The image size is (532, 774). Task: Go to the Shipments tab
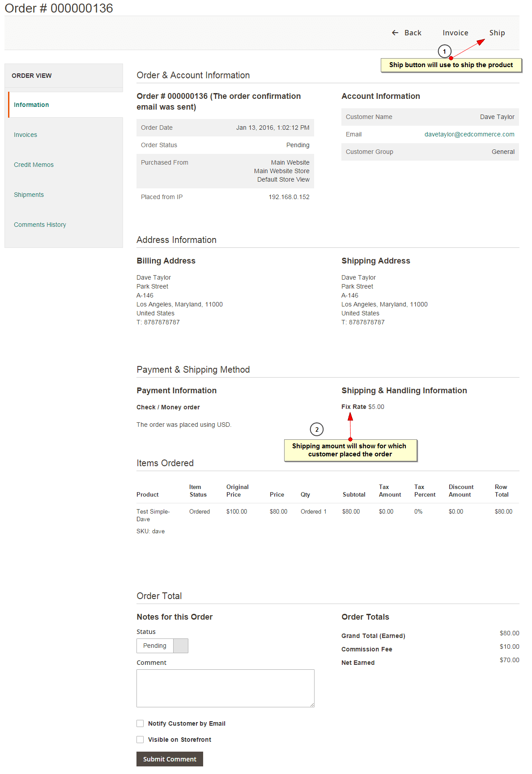point(29,195)
